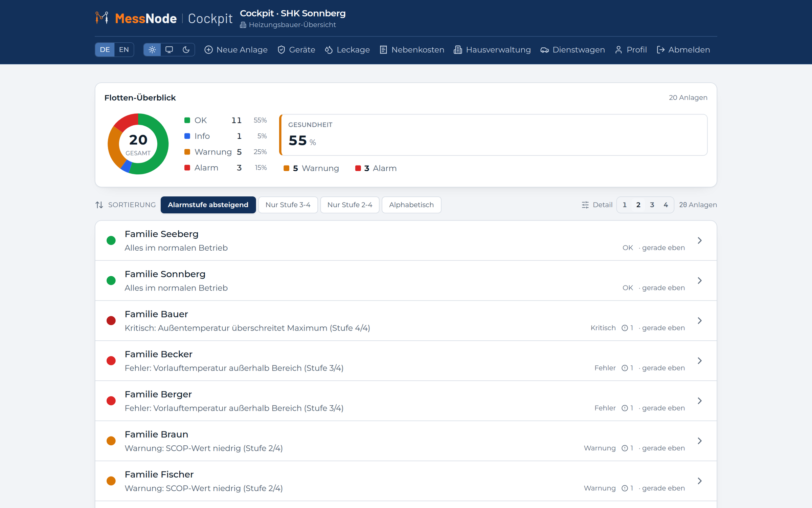This screenshot has width=812, height=508.
Task: Click the fleet donut chart
Action: [138, 144]
